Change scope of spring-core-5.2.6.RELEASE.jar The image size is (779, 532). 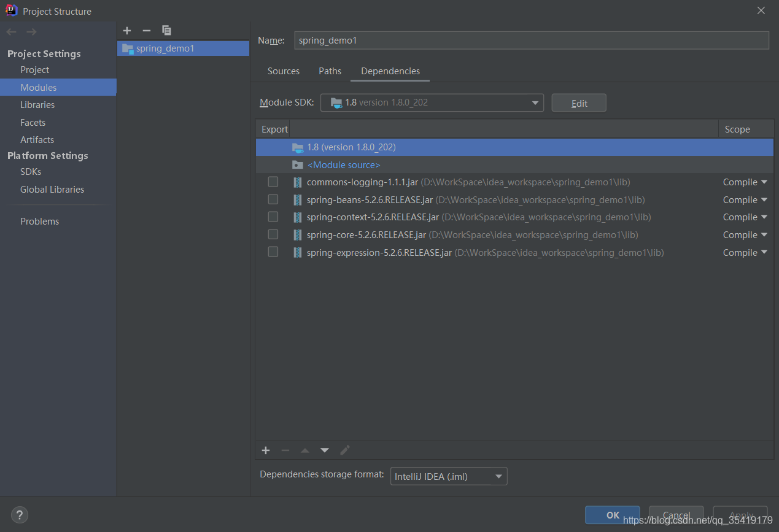745,235
